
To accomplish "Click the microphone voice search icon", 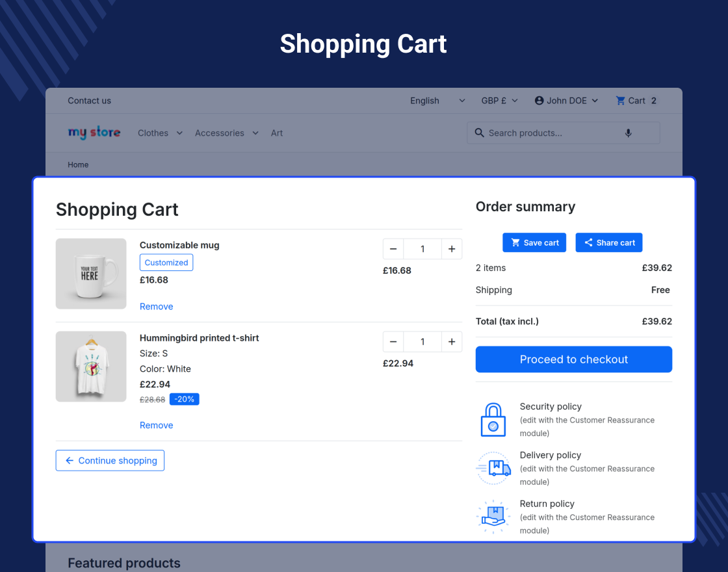I will tap(628, 133).
